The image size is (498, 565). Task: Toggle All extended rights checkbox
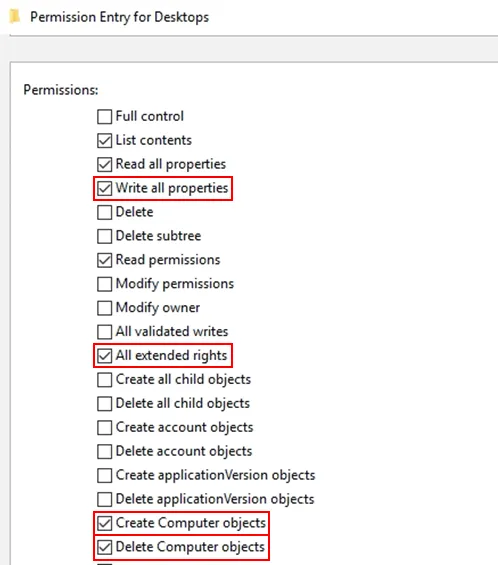(105, 356)
